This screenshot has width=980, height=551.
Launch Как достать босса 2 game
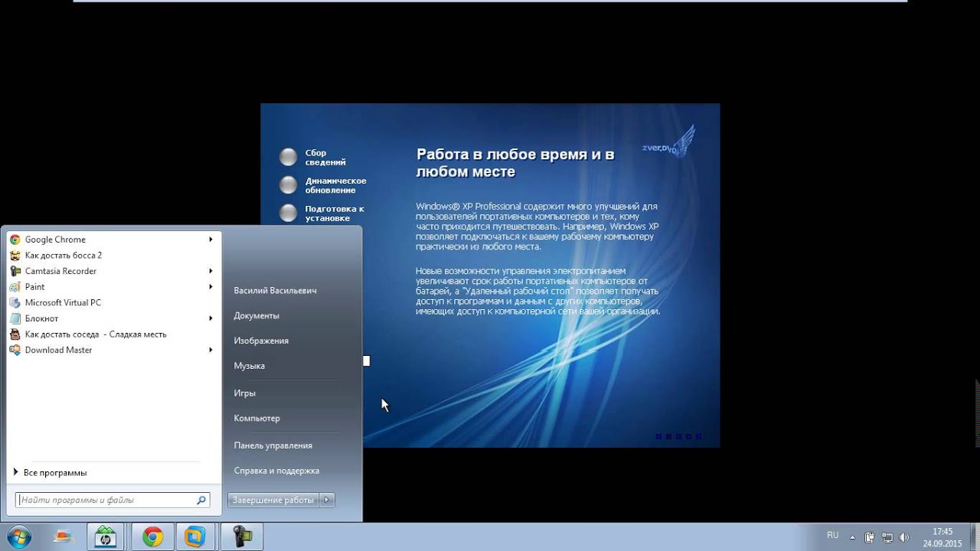tap(113, 256)
